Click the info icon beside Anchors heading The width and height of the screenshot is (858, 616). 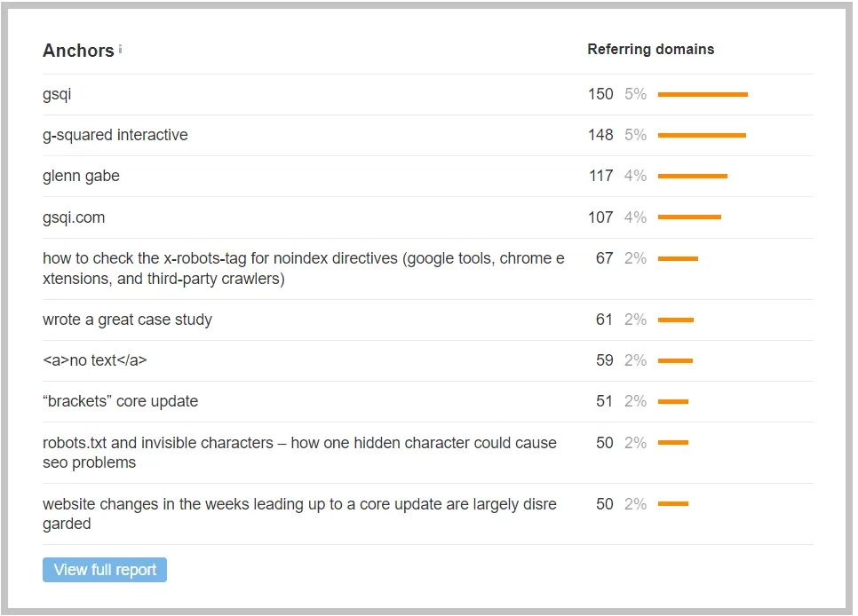(x=121, y=49)
